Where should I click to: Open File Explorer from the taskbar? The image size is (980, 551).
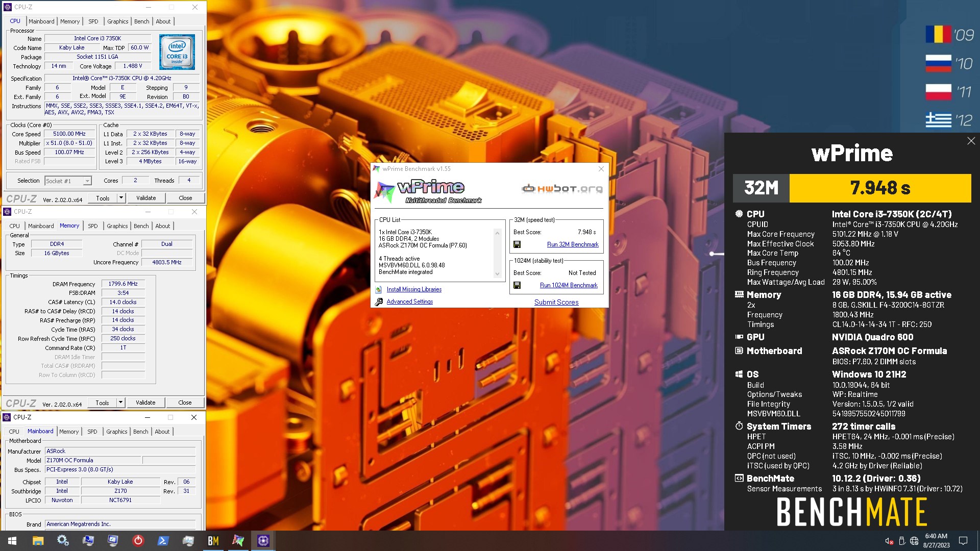pos(38,541)
